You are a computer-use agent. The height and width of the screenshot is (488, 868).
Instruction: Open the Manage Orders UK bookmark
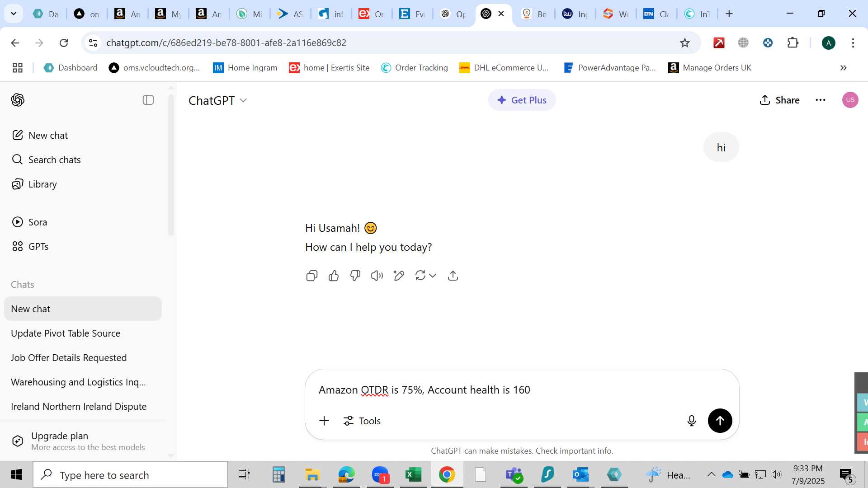click(x=710, y=68)
